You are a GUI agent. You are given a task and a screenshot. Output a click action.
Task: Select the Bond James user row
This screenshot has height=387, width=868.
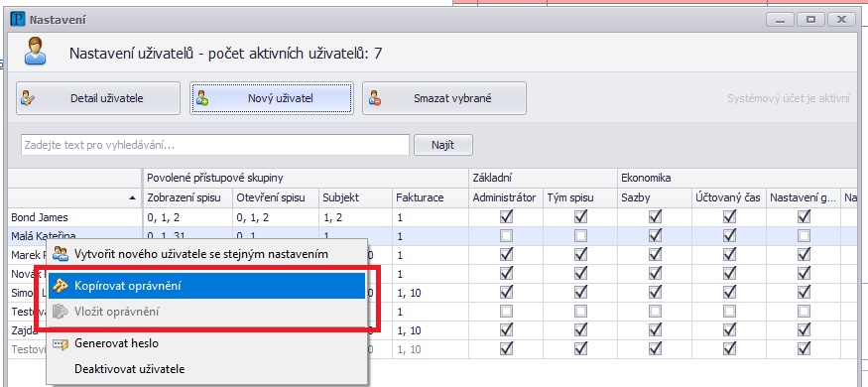[432, 216]
